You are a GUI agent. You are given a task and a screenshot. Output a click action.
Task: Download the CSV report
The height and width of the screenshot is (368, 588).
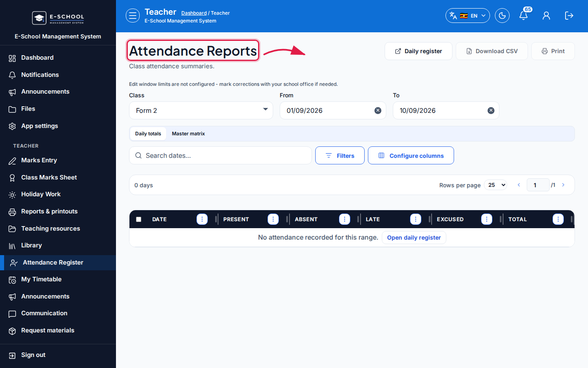[492, 51]
